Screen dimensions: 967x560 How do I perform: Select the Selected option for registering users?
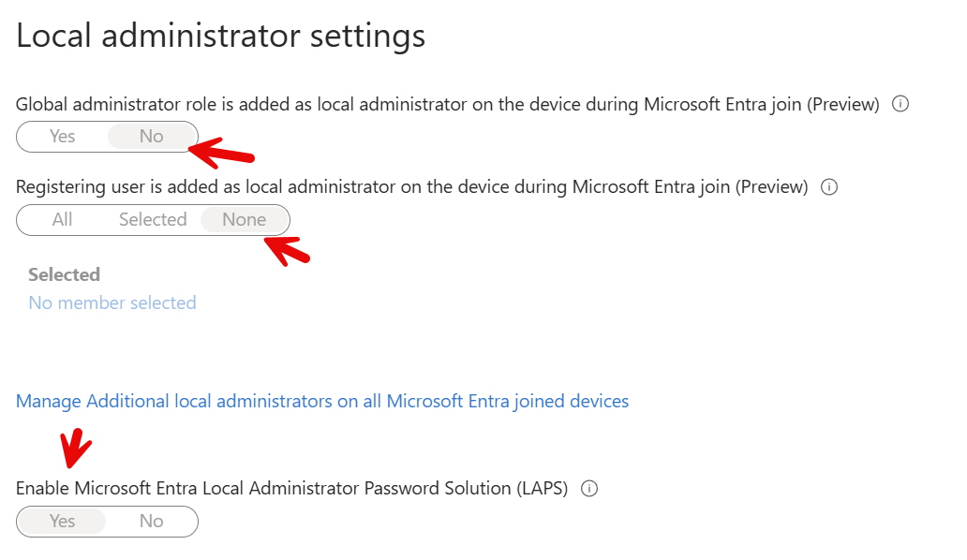point(152,219)
